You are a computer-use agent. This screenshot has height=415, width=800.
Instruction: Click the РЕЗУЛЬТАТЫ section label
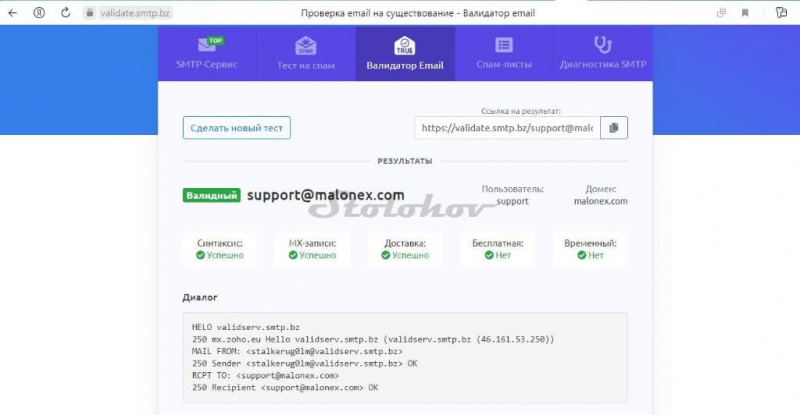coord(405,161)
